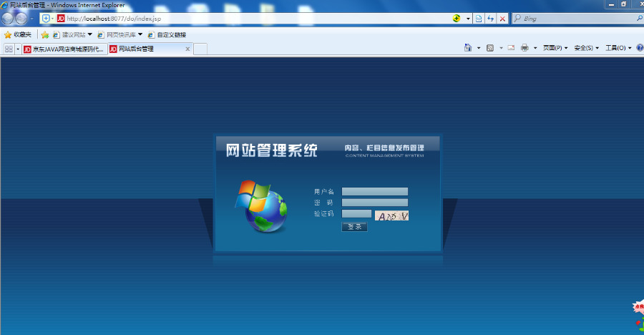Viewport: 644px width, 335px height.
Task: Toggle Compatibility View page icon
Action: point(479,19)
